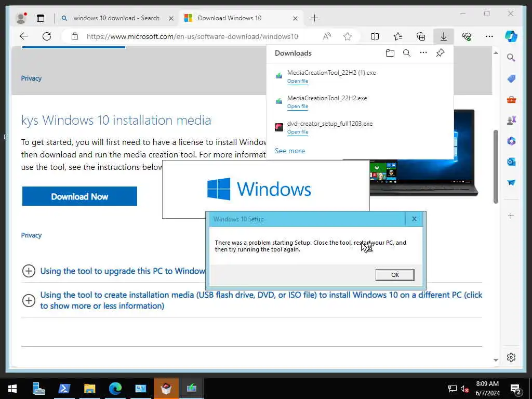Open the sidebar Tools briefcase icon
Screen dimensions: 532x399
click(511, 99)
